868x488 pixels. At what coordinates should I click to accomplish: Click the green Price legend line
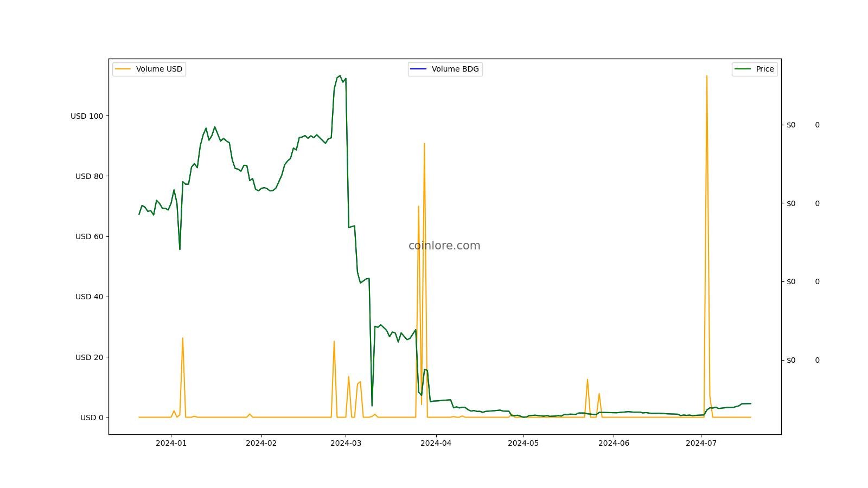coord(743,69)
